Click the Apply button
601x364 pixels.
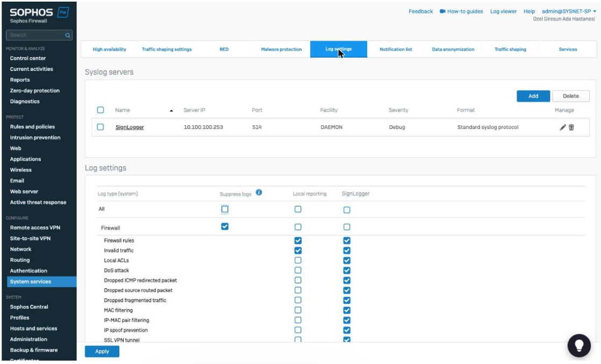[x=102, y=351]
